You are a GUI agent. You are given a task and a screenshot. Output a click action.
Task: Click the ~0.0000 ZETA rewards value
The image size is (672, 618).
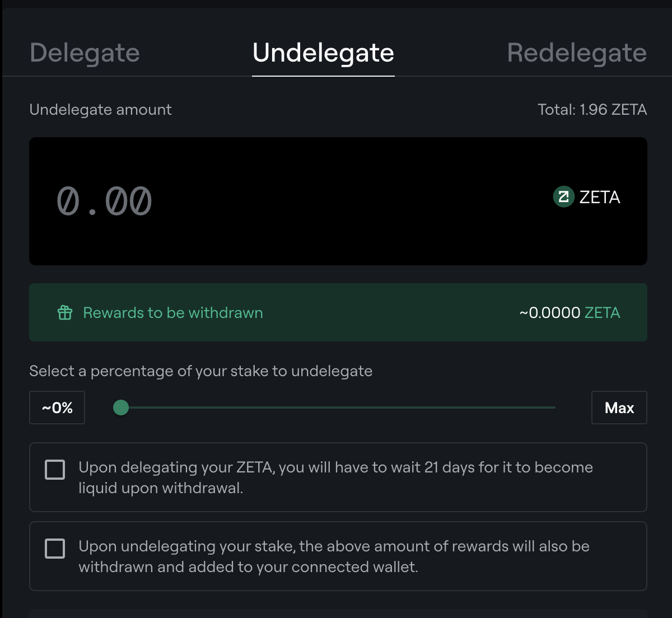(x=570, y=312)
